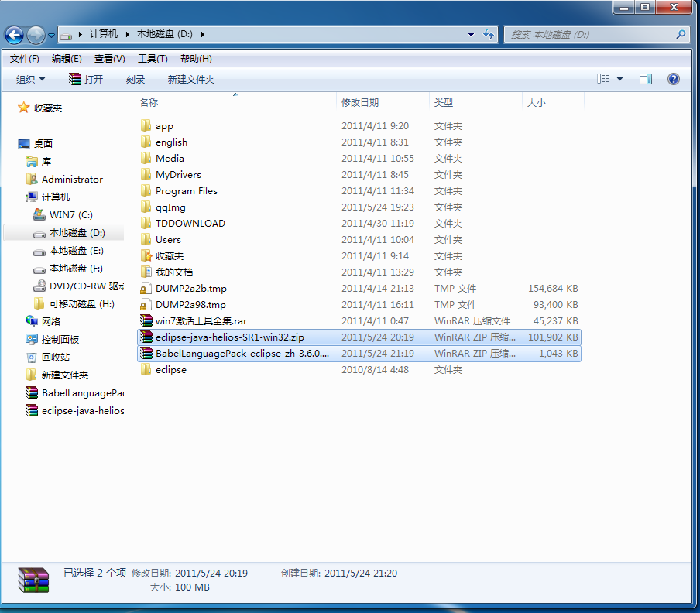
Task: Select eclipse-java-helios-SR1-win32.zip in the file list
Action: click(359, 337)
